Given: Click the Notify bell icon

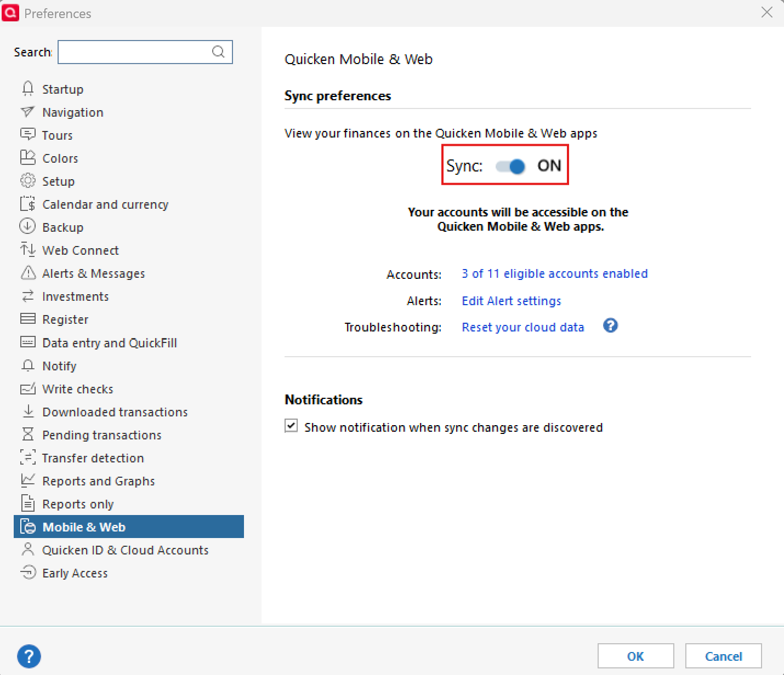Looking at the screenshot, I should (27, 365).
